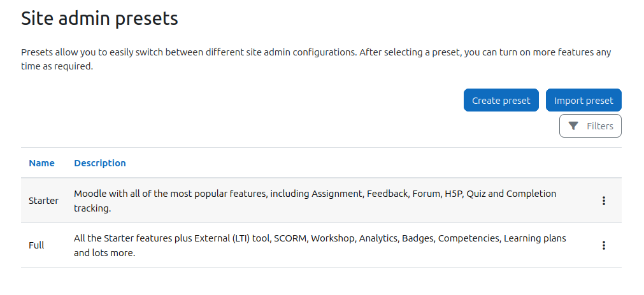Sort the table by Description column
The image size is (644, 295).
pyautogui.click(x=100, y=163)
